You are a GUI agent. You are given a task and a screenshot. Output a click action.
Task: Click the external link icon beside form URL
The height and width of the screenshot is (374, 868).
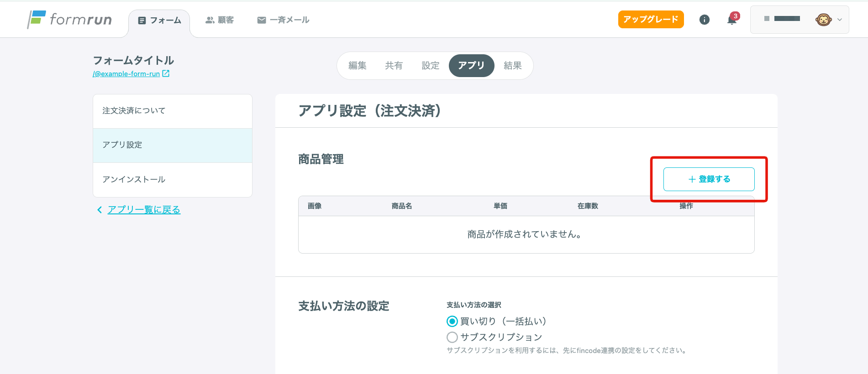point(166,73)
